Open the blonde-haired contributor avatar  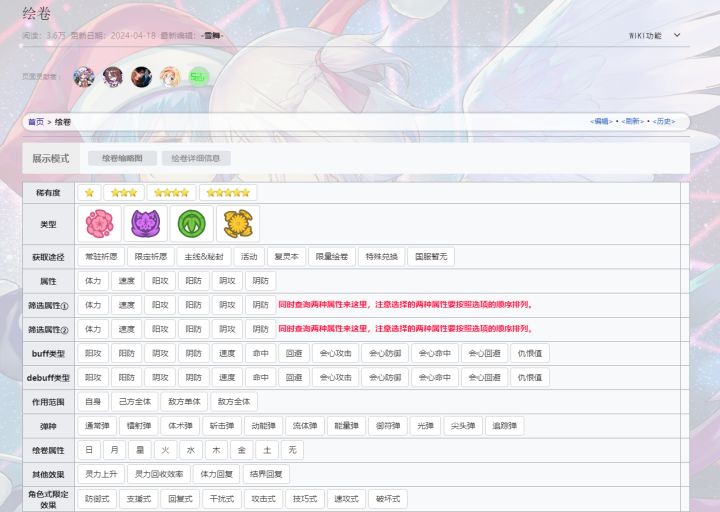170,77
